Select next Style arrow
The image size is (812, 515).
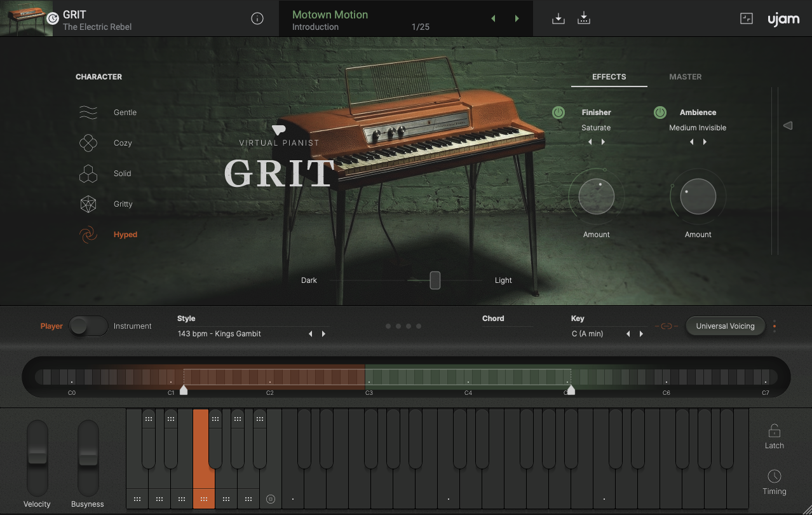[x=323, y=334]
